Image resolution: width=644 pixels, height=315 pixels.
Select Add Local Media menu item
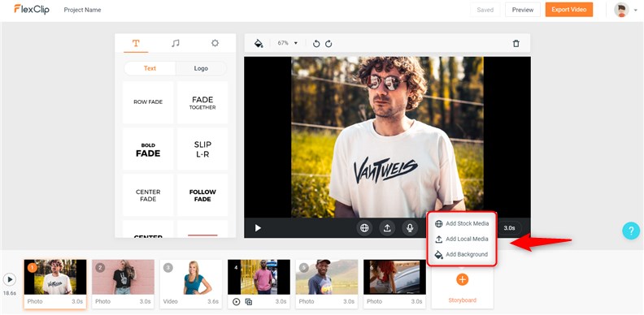pyautogui.click(x=462, y=239)
